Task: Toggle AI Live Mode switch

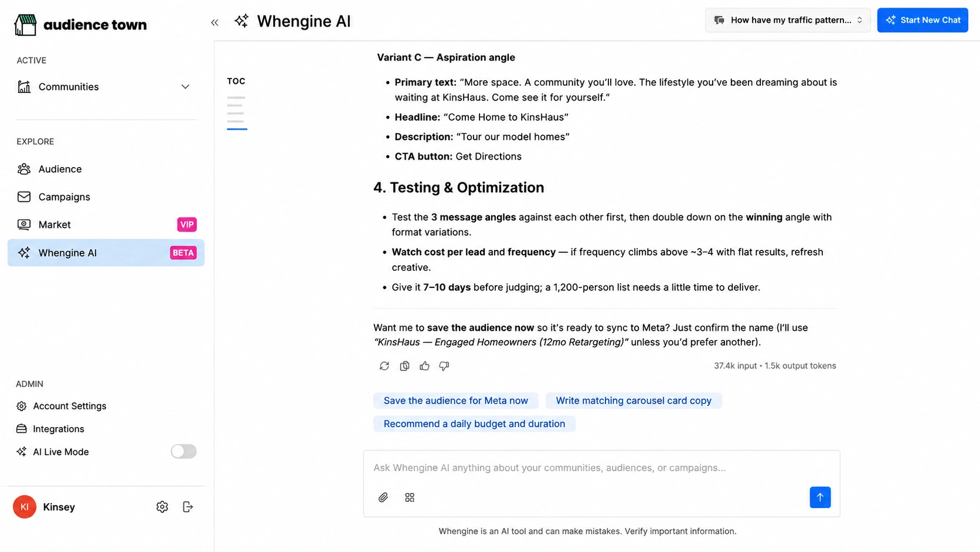Action: 183,452
